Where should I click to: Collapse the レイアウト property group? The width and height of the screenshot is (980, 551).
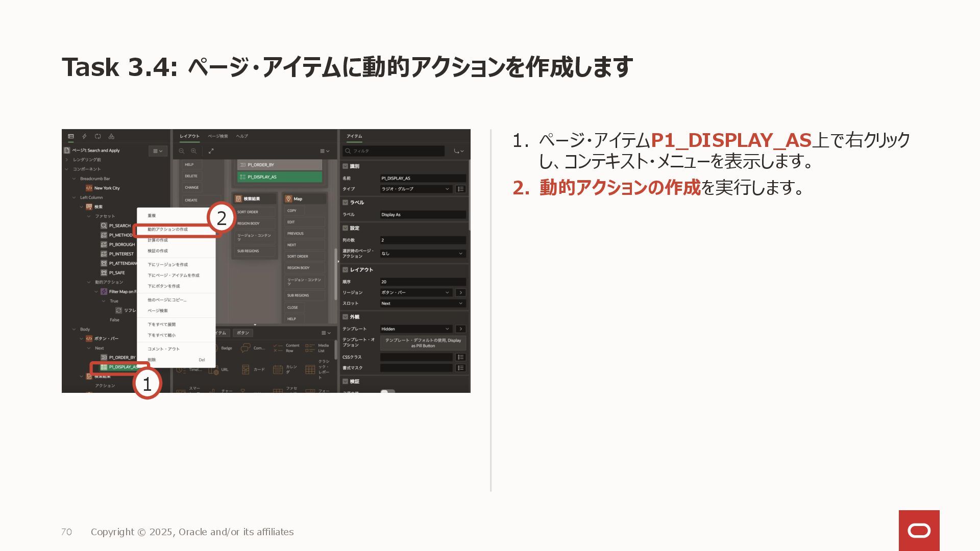[345, 270]
